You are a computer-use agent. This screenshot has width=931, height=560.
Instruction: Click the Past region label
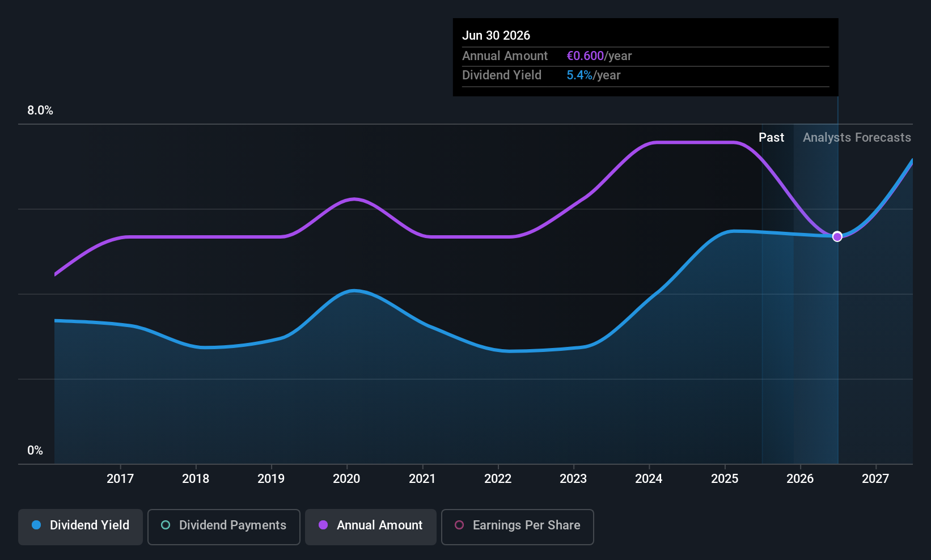coord(771,138)
